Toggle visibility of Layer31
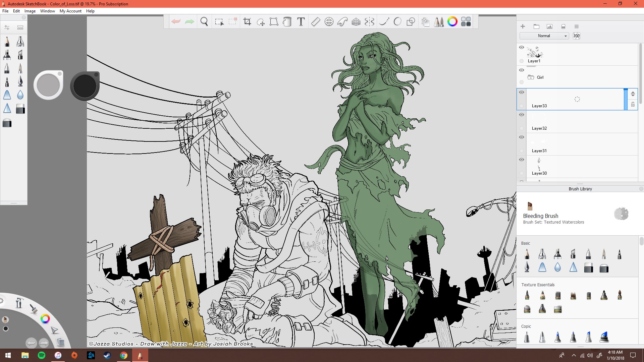This screenshot has height=362, width=644. 522,137
